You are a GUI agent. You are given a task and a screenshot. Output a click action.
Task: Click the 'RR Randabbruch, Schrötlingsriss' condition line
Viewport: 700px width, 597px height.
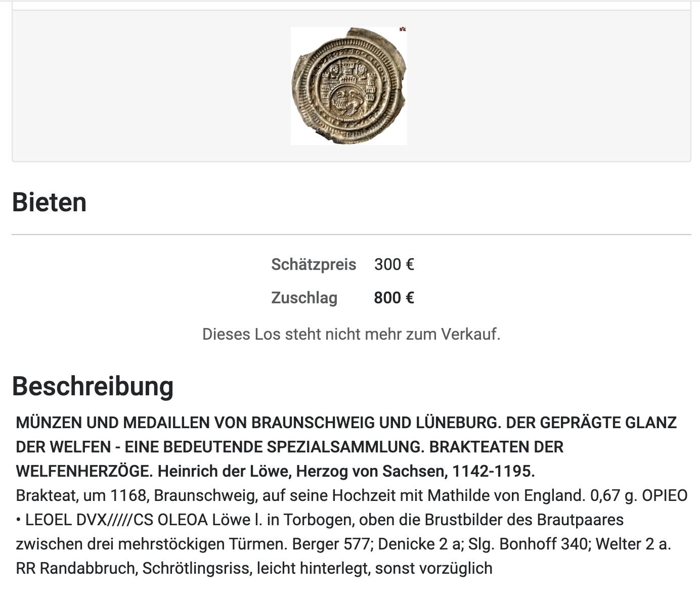134,568
